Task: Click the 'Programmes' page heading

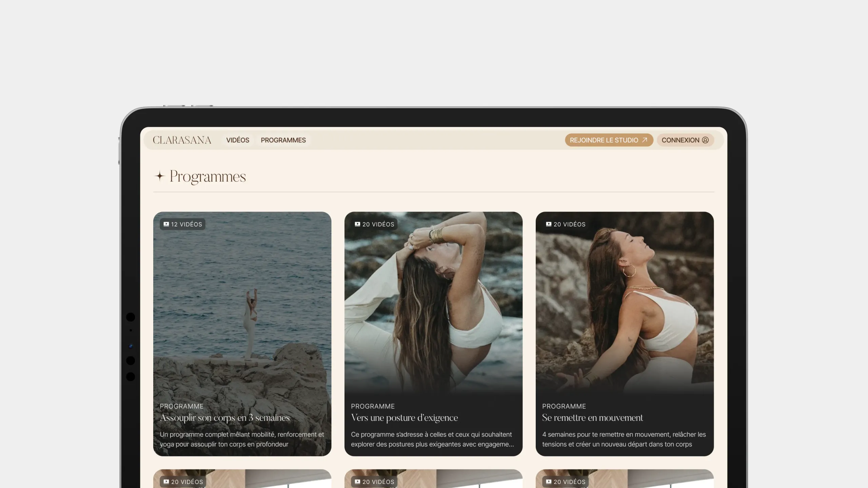Action: (208, 176)
